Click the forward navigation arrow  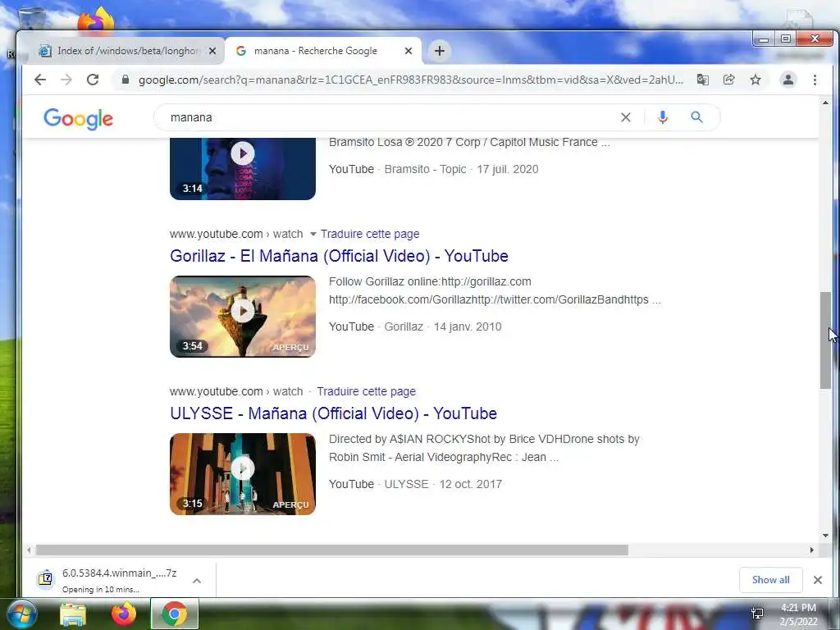(x=66, y=80)
